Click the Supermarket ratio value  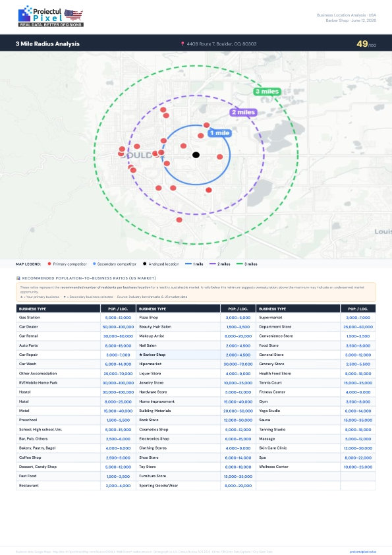tap(358, 318)
